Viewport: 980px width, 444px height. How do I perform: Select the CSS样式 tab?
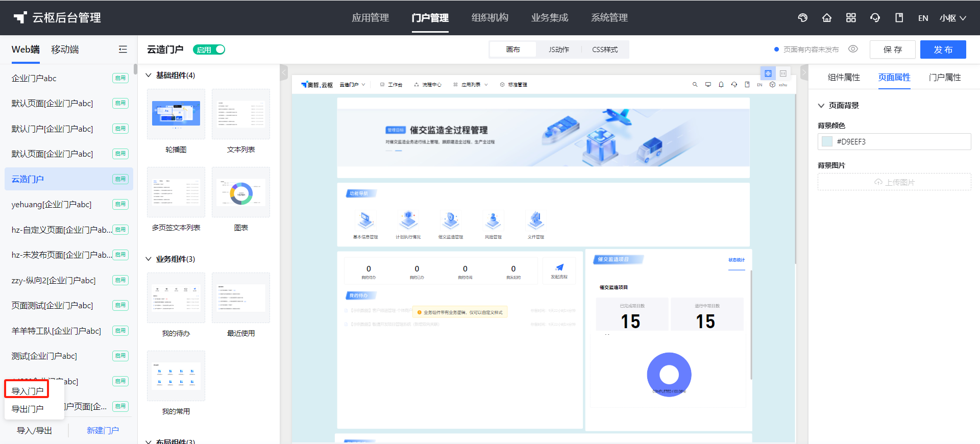click(605, 50)
